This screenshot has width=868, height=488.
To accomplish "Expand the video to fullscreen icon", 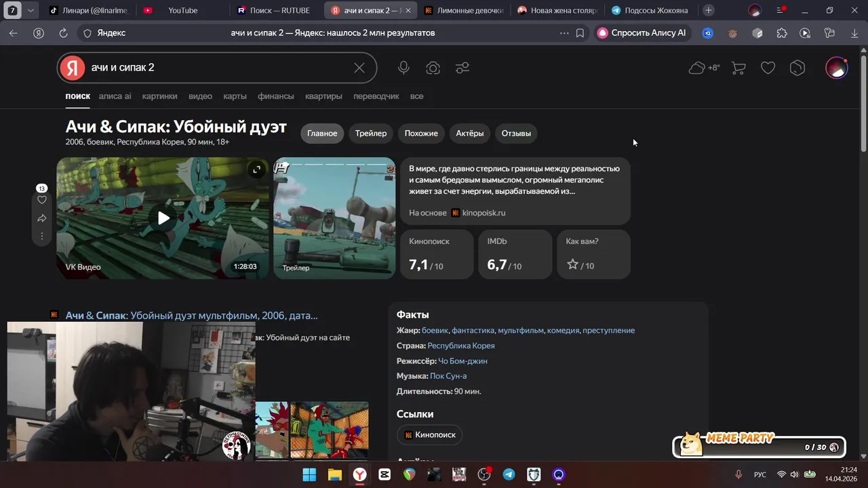I will [256, 169].
